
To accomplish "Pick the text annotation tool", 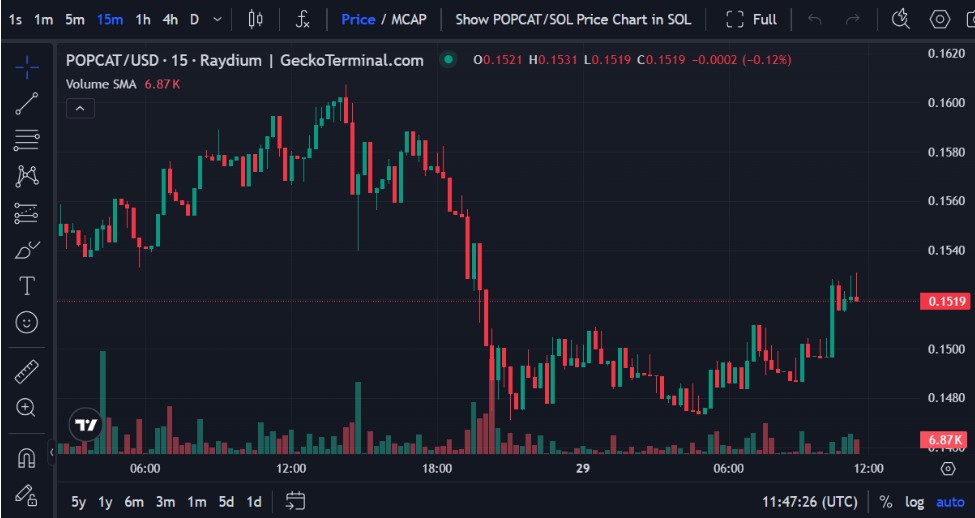I will pos(27,286).
